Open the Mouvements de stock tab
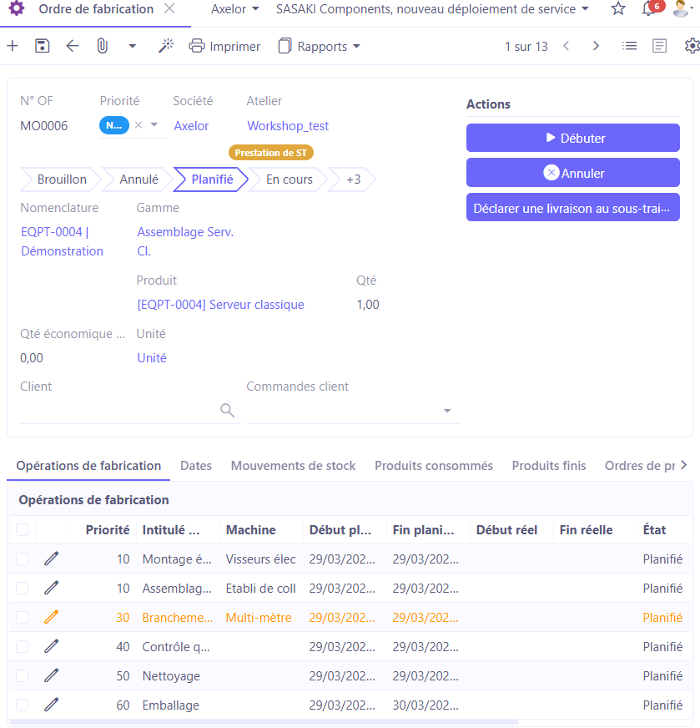This screenshot has height=728, width=700. 293,466
